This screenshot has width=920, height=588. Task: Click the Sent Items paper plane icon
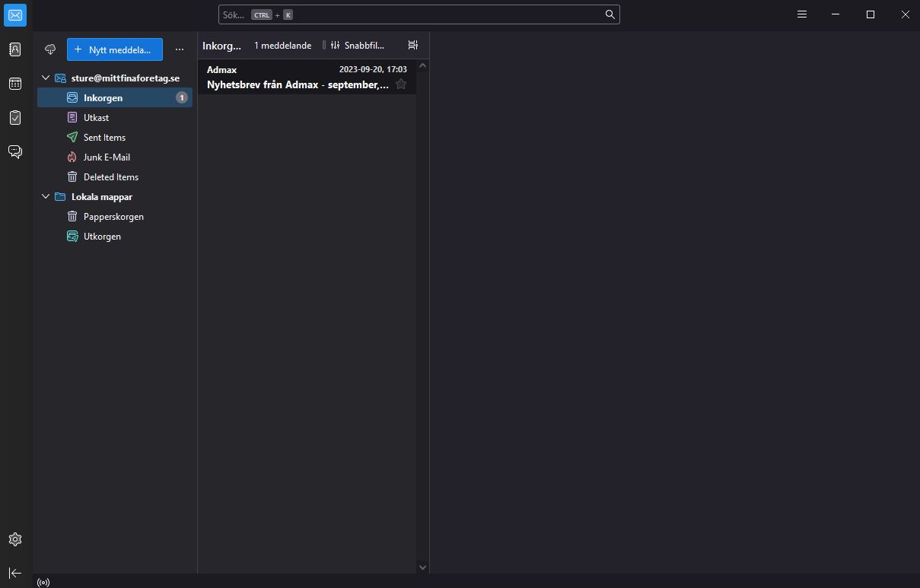tap(72, 138)
